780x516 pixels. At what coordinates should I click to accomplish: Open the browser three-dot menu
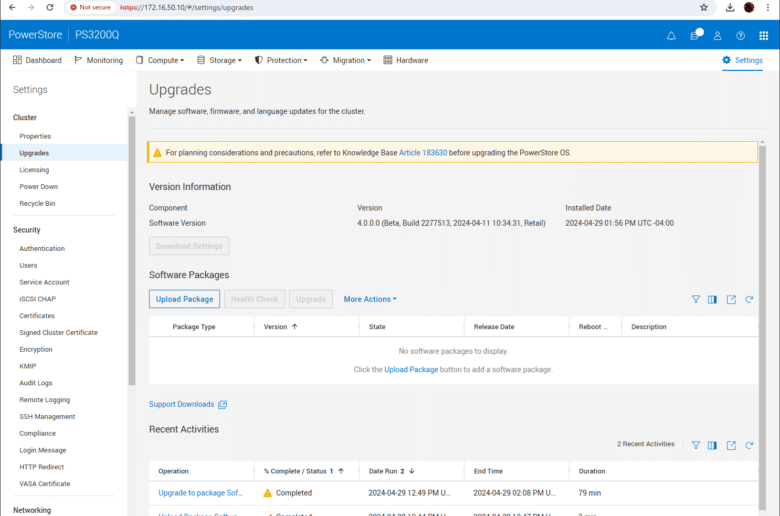pos(768,7)
